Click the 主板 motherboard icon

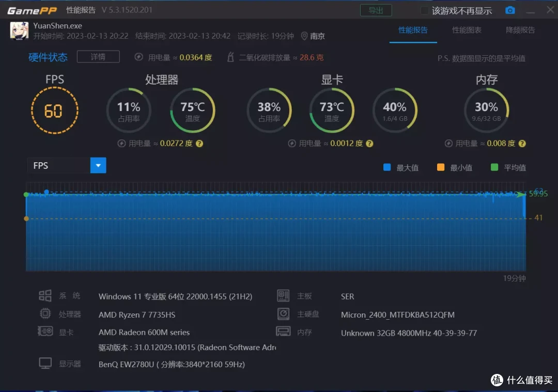(x=283, y=295)
